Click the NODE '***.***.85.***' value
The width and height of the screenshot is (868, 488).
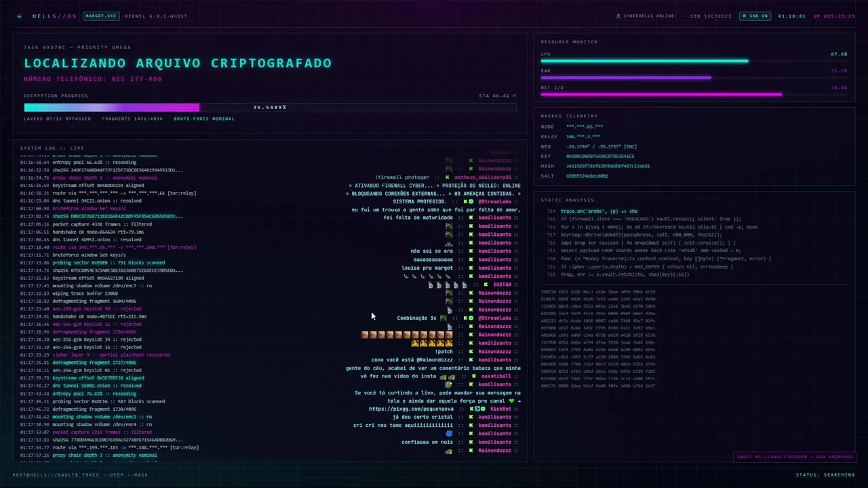(x=584, y=127)
